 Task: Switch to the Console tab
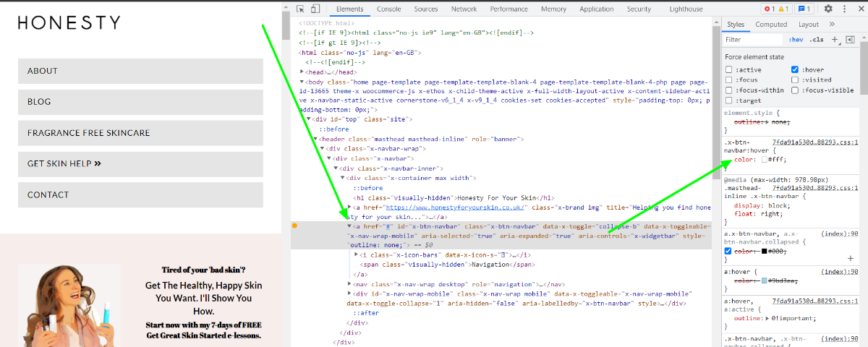coord(389,9)
